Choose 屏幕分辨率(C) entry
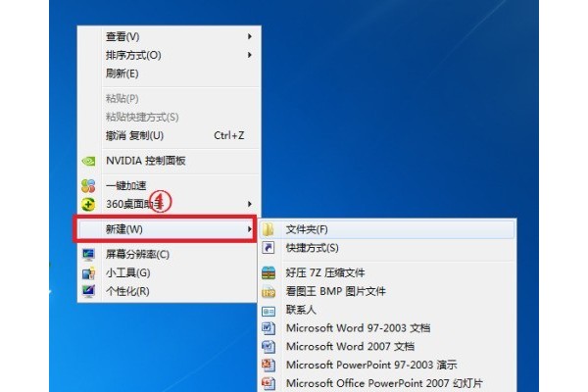The width and height of the screenshot is (588, 392). tap(168, 255)
